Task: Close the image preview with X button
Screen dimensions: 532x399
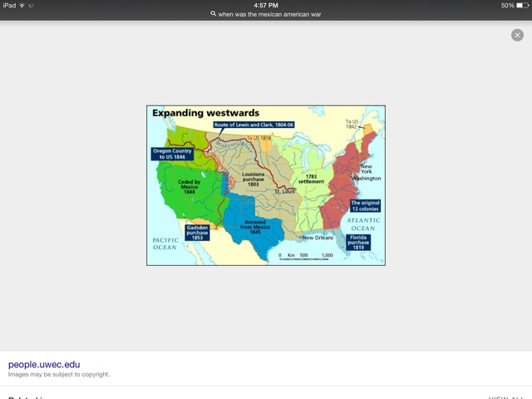Action: (x=517, y=35)
